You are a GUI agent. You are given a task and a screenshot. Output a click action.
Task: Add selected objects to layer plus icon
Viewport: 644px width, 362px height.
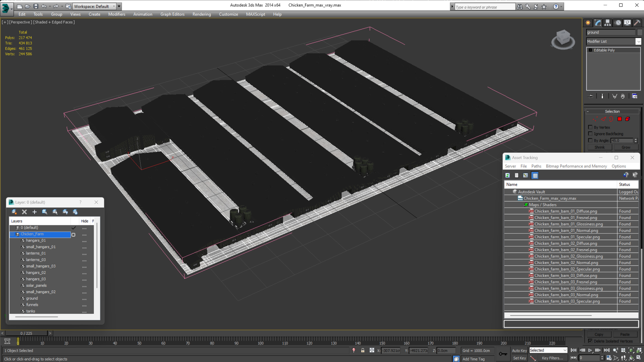(x=35, y=212)
